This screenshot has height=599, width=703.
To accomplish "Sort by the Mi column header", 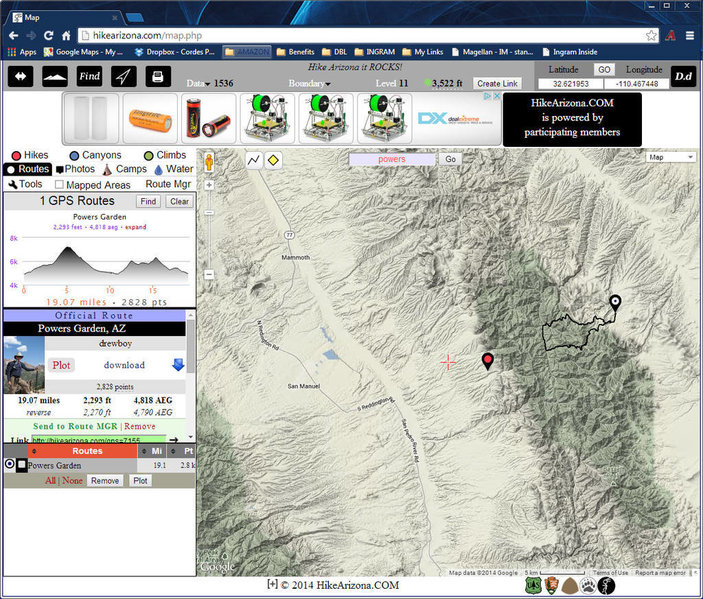I will click(152, 451).
